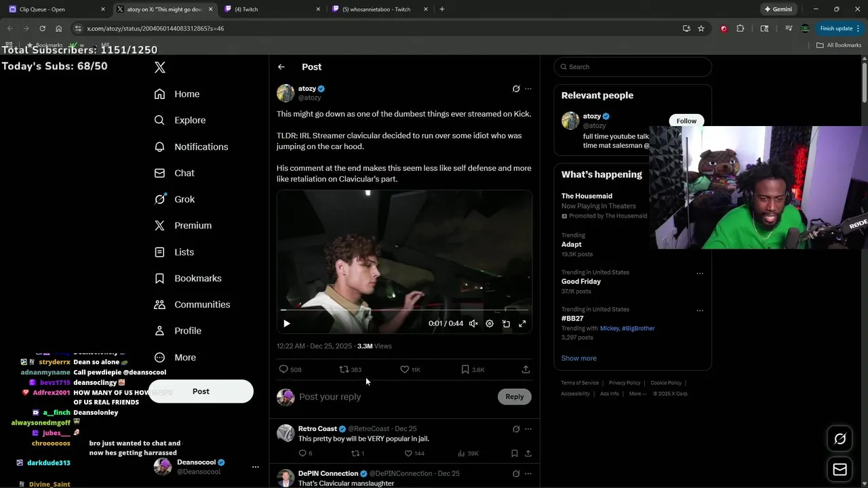This screenshot has width=868, height=488.
Task: Open Retro Coast's profile name
Action: click(x=317, y=429)
